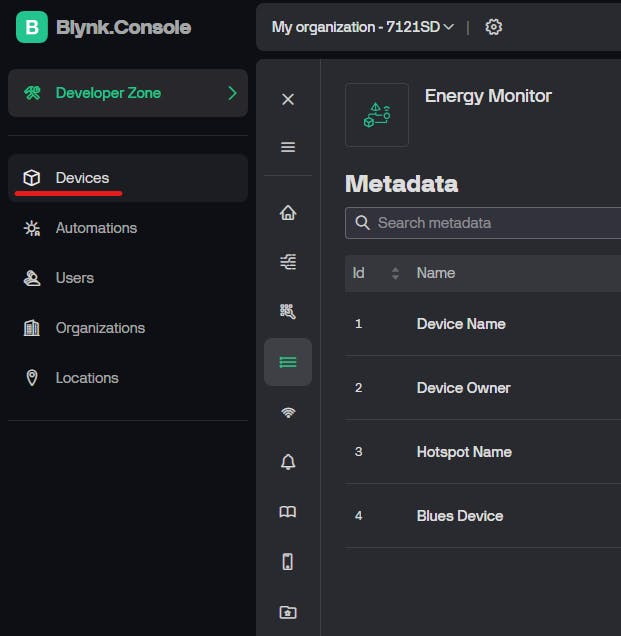Viewport: 621px width, 636px height.
Task: Open the connectivity Wi-Fi icon tab
Action: [288, 412]
